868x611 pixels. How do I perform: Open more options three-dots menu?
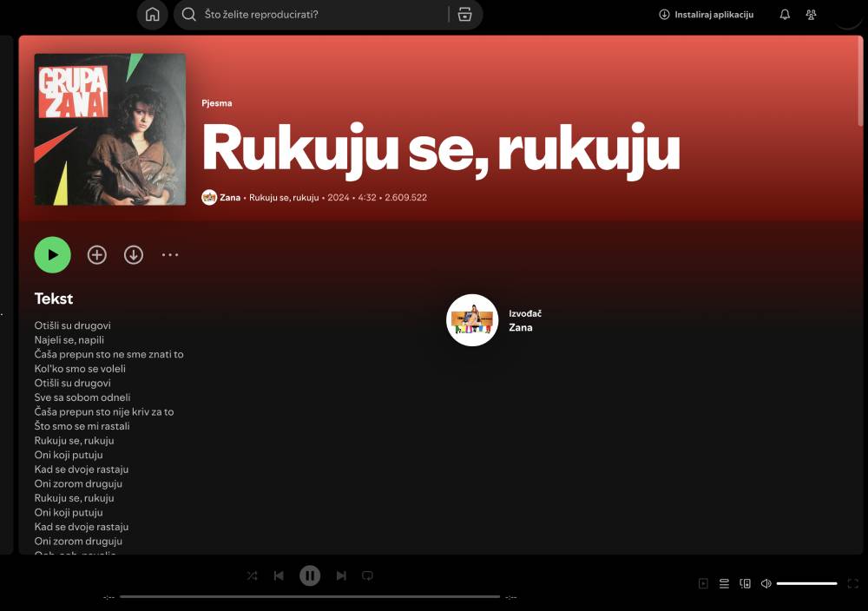(170, 254)
